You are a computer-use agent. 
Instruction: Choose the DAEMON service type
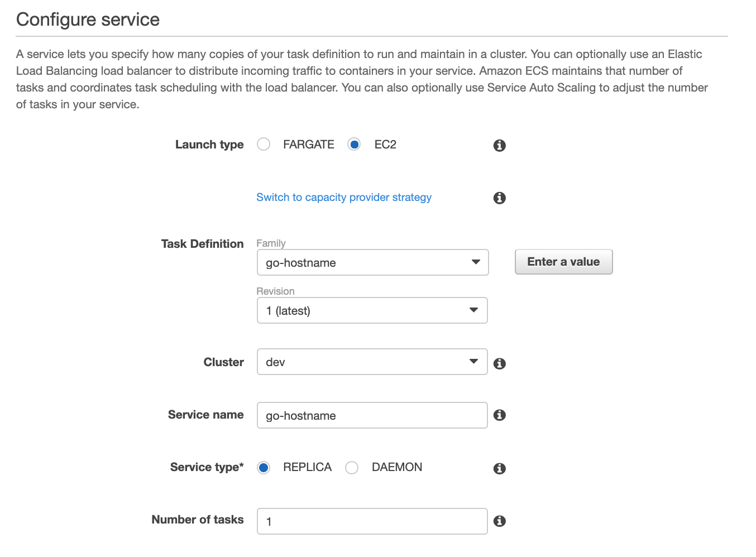352,467
